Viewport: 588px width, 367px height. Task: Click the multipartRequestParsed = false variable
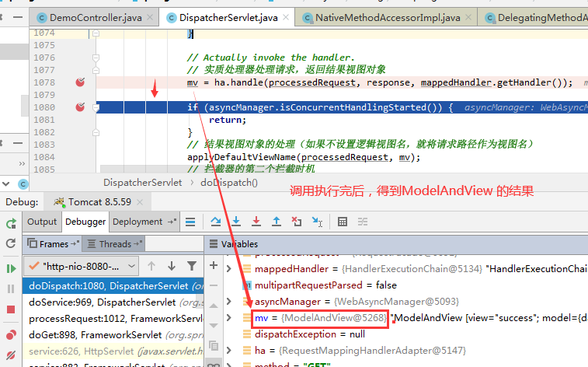(x=325, y=285)
